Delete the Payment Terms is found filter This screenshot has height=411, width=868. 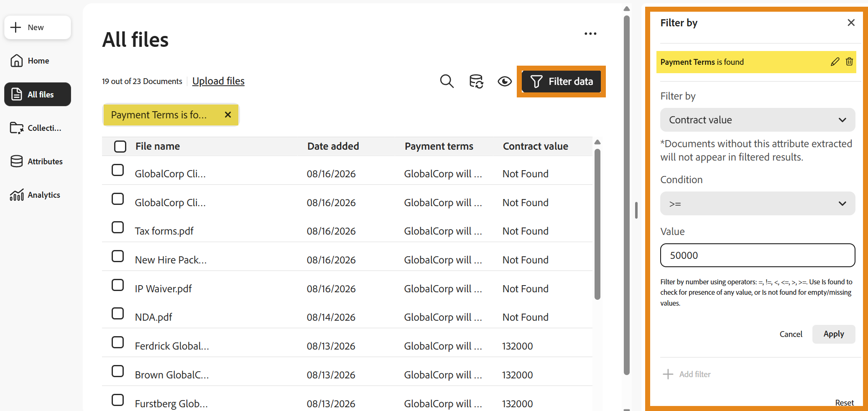(x=849, y=62)
